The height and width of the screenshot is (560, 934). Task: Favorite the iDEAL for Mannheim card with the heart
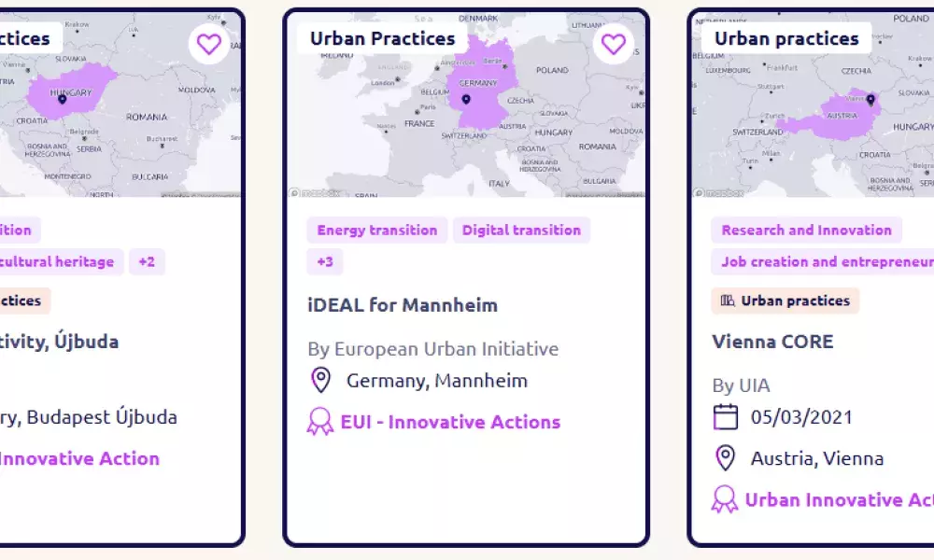(613, 44)
